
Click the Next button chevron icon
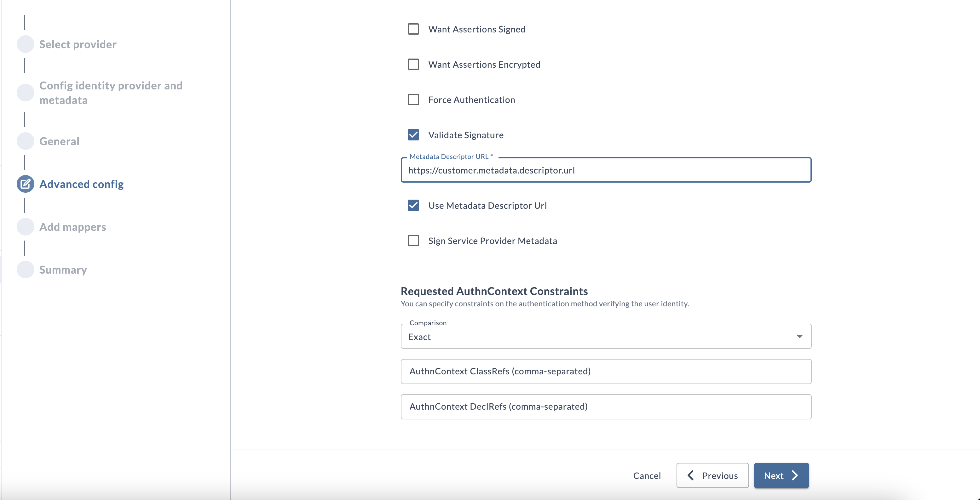click(794, 475)
